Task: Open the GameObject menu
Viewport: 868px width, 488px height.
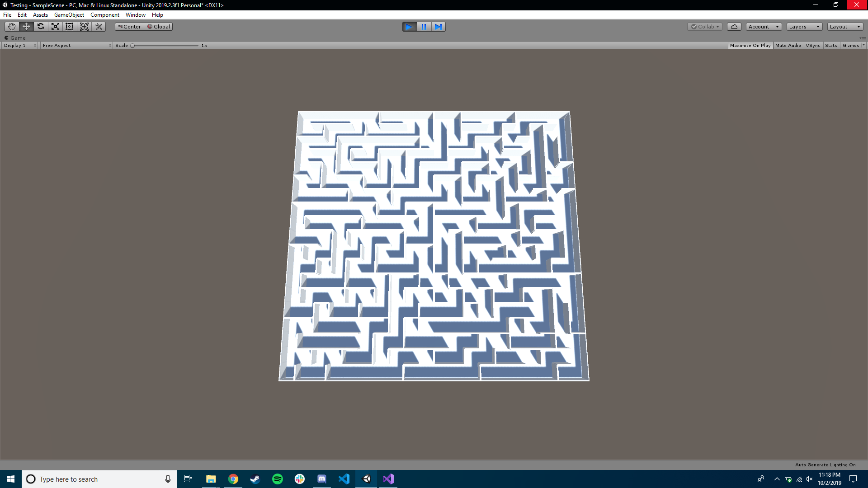Action: [69, 15]
